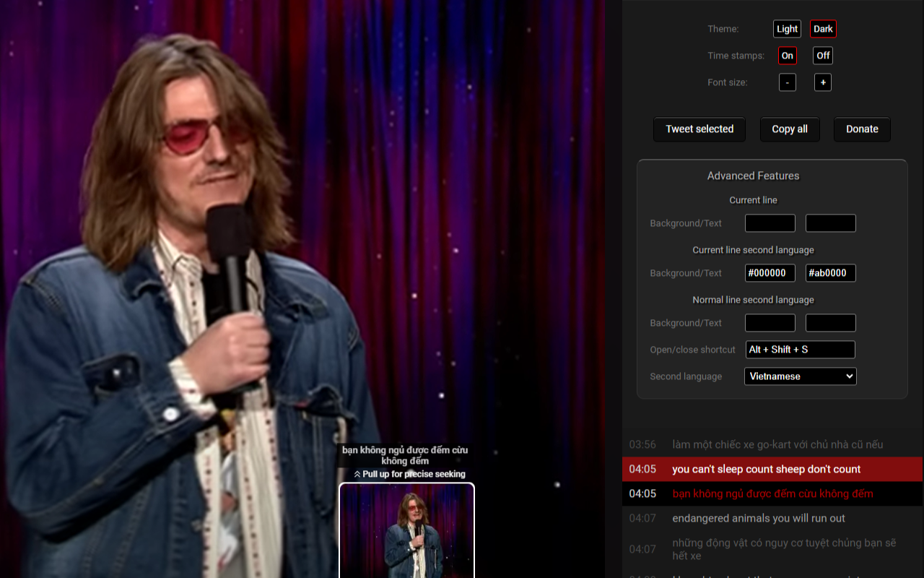The width and height of the screenshot is (924, 578).
Task: Copy all subtitles with Copy all
Action: pyautogui.click(x=789, y=129)
